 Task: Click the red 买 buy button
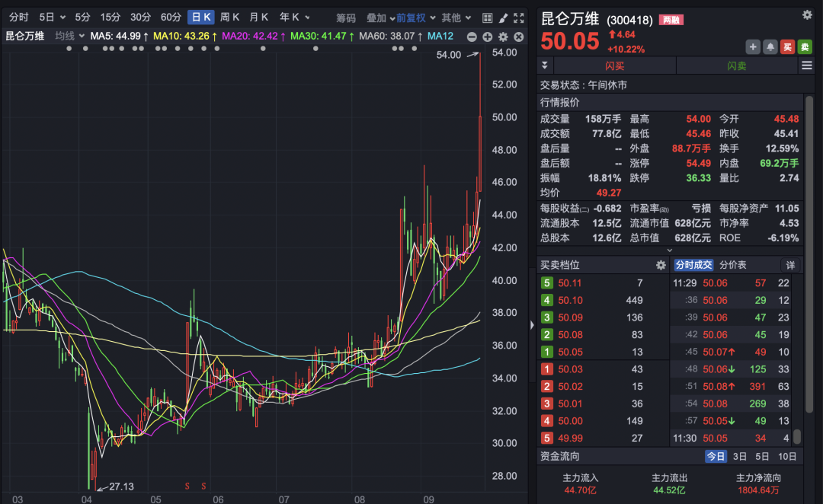[x=787, y=46]
